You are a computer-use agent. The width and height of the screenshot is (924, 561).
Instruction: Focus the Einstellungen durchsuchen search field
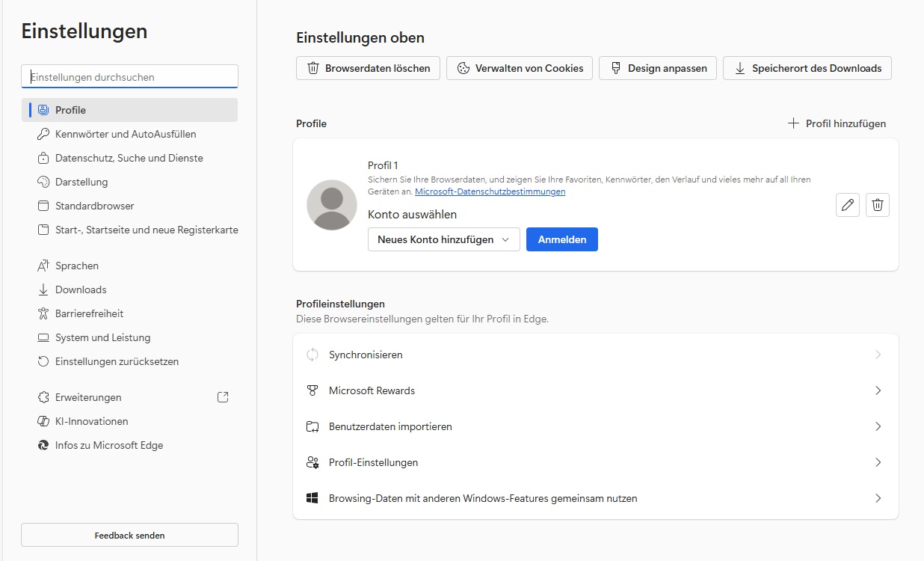130,76
